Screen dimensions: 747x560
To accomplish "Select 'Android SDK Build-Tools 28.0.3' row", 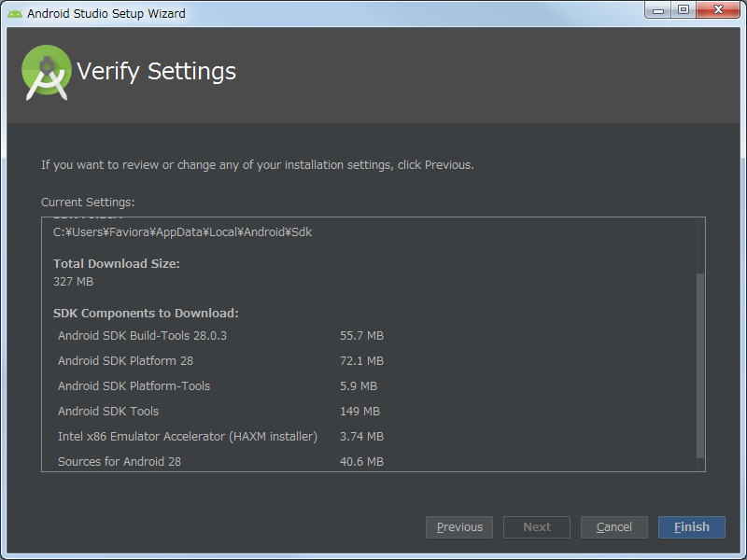I will (220, 336).
